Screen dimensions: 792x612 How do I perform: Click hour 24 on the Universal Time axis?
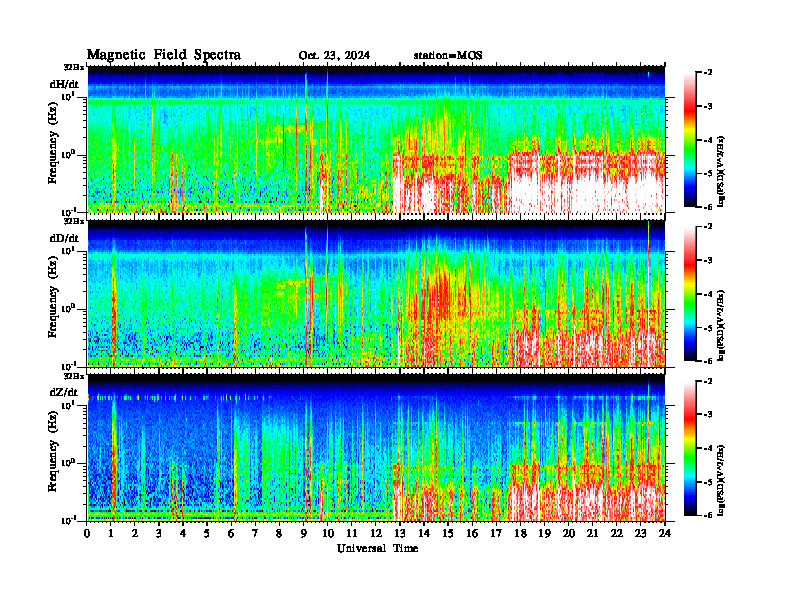[x=665, y=533]
